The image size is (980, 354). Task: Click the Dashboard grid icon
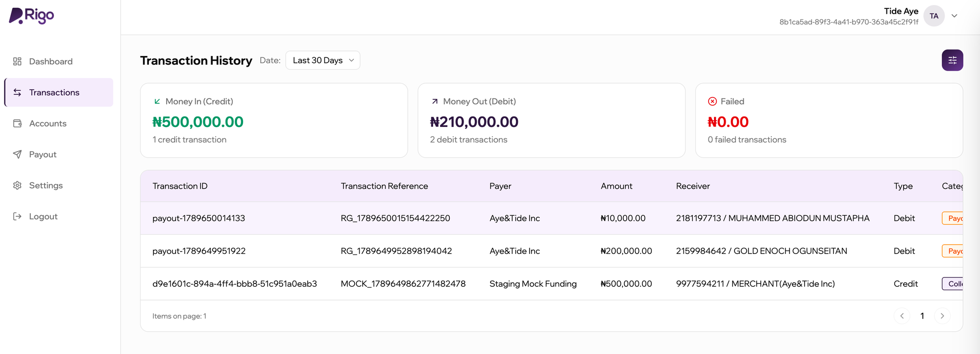tap(17, 61)
